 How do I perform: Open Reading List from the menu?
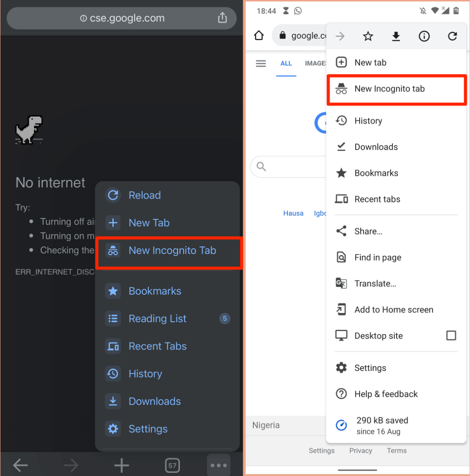click(x=157, y=318)
